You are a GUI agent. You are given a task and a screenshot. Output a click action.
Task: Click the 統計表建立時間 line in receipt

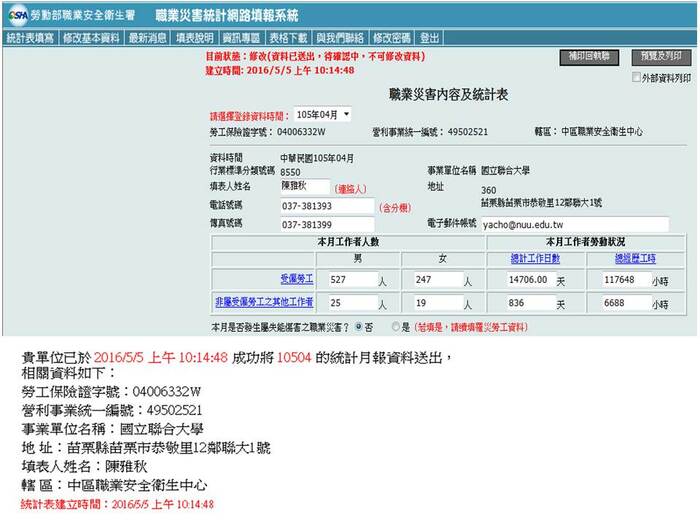117,504
